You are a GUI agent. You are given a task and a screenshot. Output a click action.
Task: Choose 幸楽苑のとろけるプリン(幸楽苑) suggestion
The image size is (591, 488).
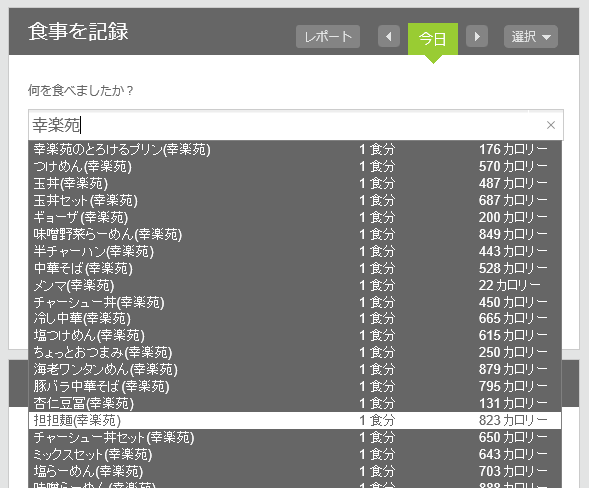pos(295,150)
